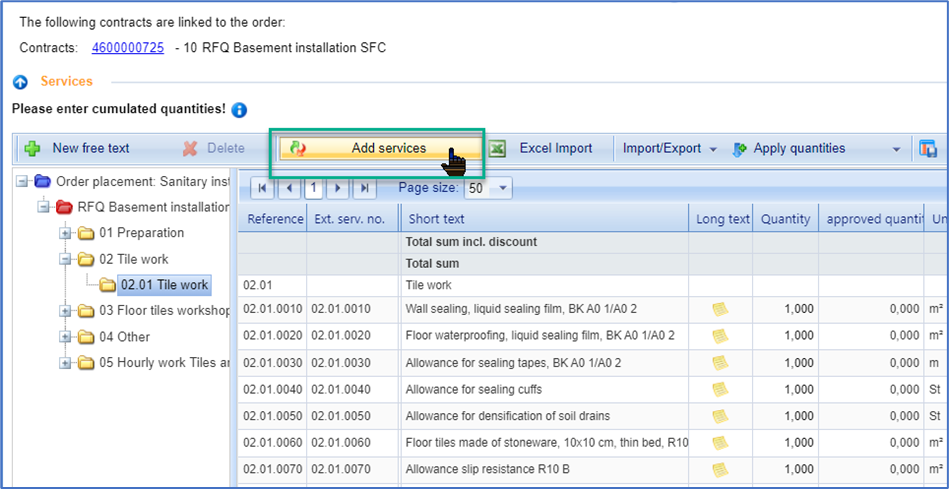Click the info icon beside cumulated quantities

coord(239,110)
